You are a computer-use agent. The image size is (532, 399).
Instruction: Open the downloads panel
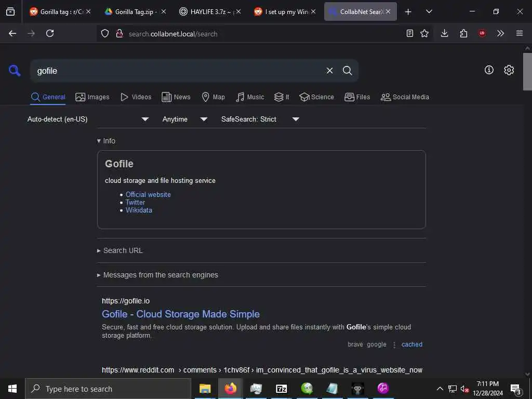coord(445,33)
